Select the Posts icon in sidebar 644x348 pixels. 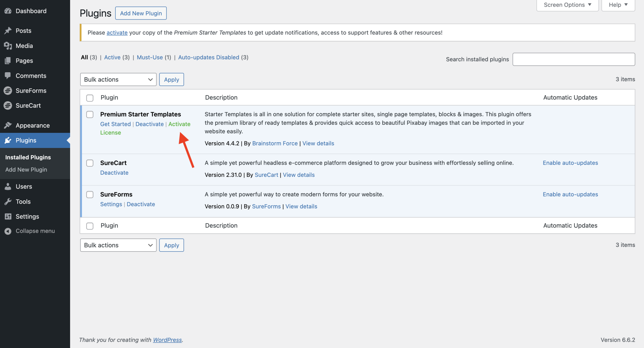click(x=8, y=30)
